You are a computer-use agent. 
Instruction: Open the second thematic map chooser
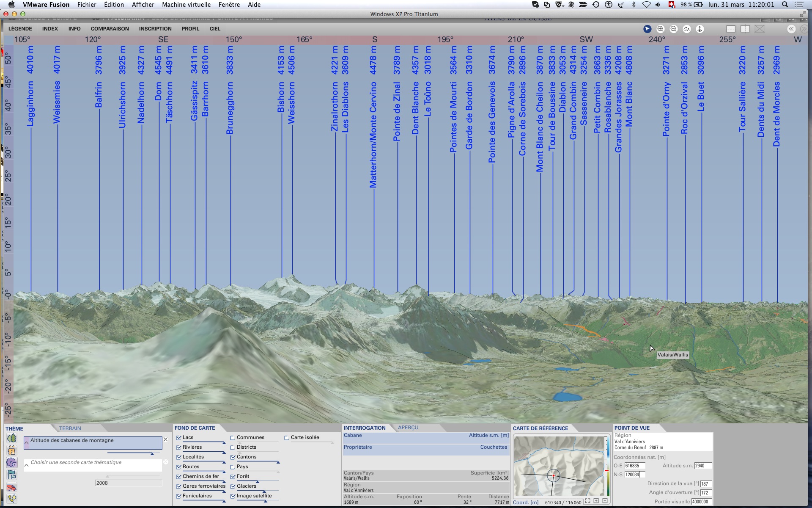tap(27, 465)
